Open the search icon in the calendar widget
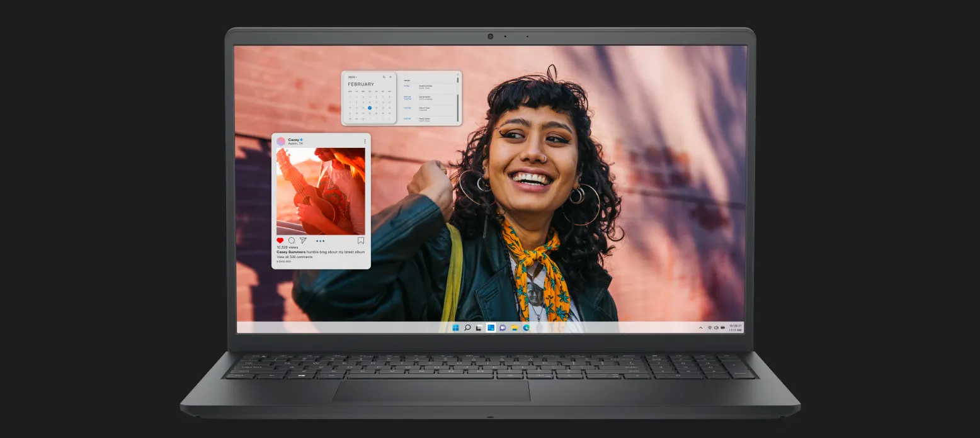This screenshot has width=980, height=438. pyautogui.click(x=384, y=77)
